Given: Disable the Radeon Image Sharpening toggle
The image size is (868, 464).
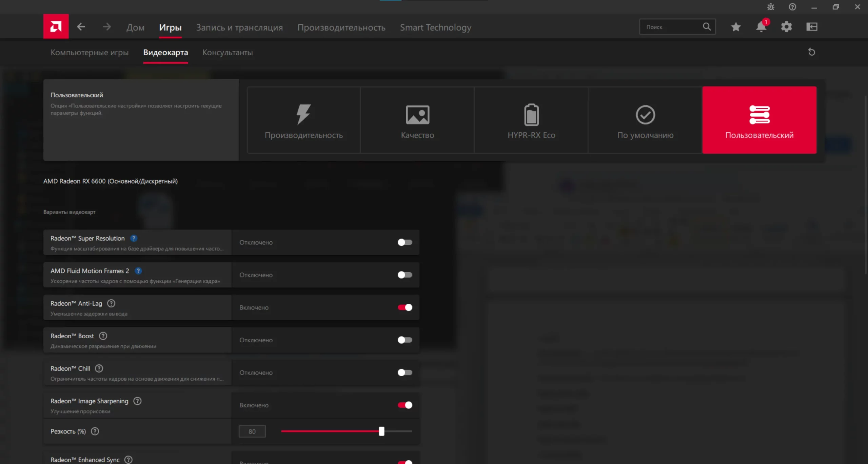Looking at the screenshot, I should point(405,405).
